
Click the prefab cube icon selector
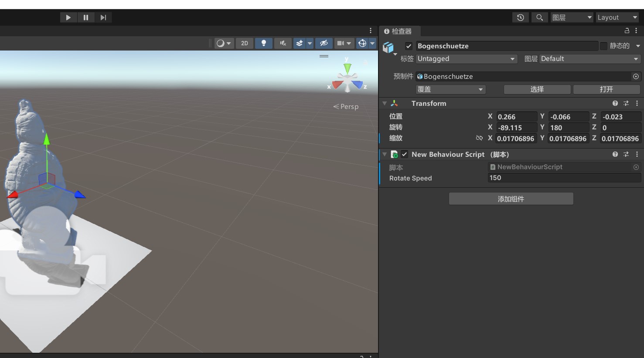click(388, 47)
